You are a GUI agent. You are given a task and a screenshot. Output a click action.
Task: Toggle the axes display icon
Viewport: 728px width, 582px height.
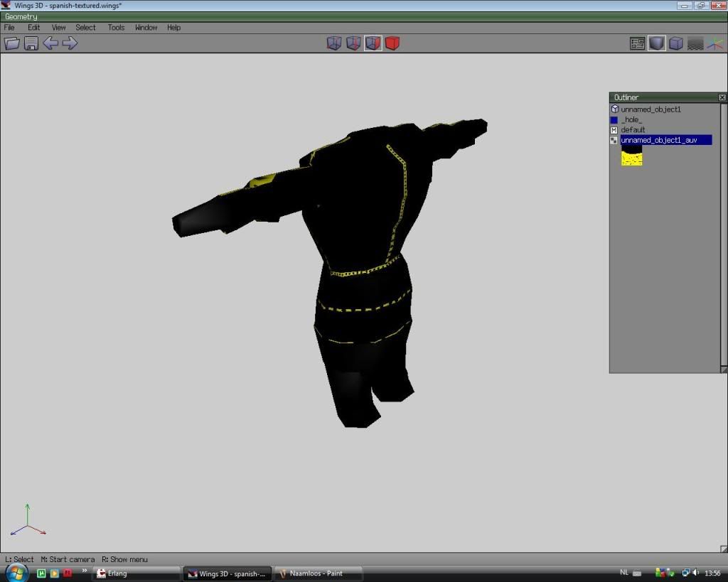pos(714,43)
